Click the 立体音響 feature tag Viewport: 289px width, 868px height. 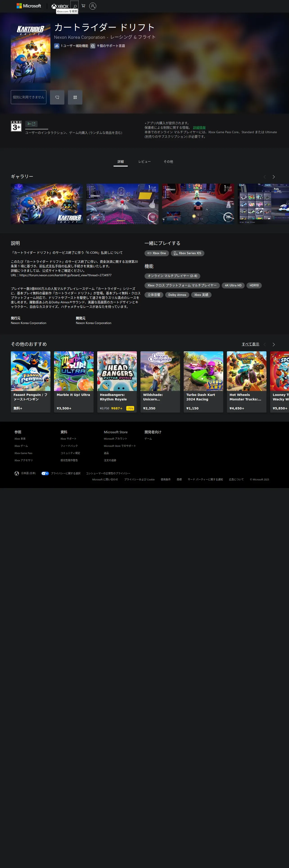(154, 295)
